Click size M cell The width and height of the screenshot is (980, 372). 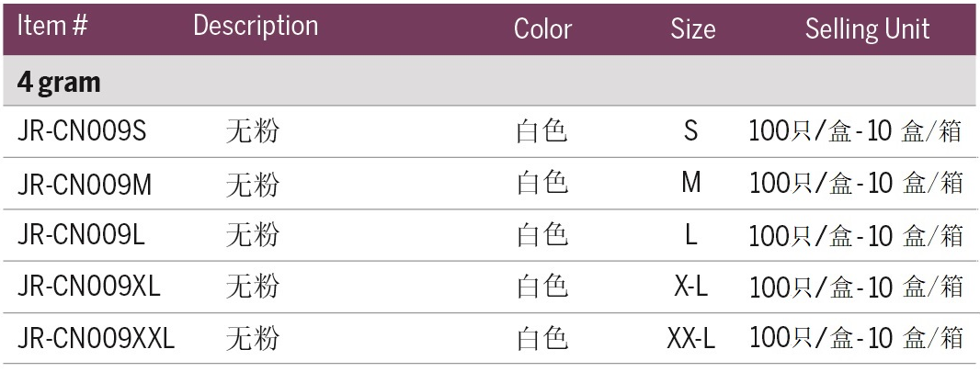point(691,184)
